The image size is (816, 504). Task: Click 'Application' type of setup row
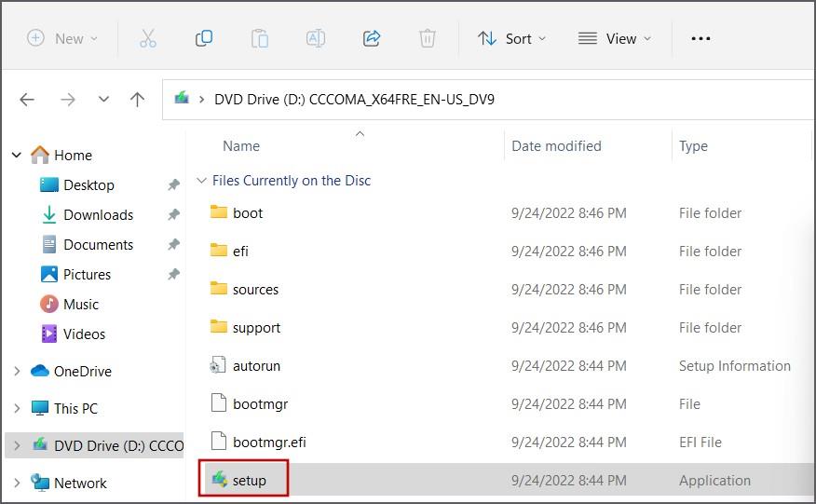[715, 481]
